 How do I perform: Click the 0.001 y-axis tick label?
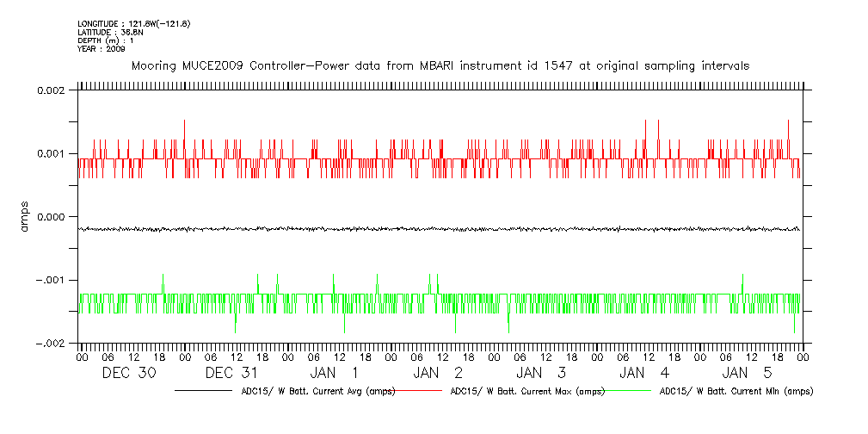point(52,153)
